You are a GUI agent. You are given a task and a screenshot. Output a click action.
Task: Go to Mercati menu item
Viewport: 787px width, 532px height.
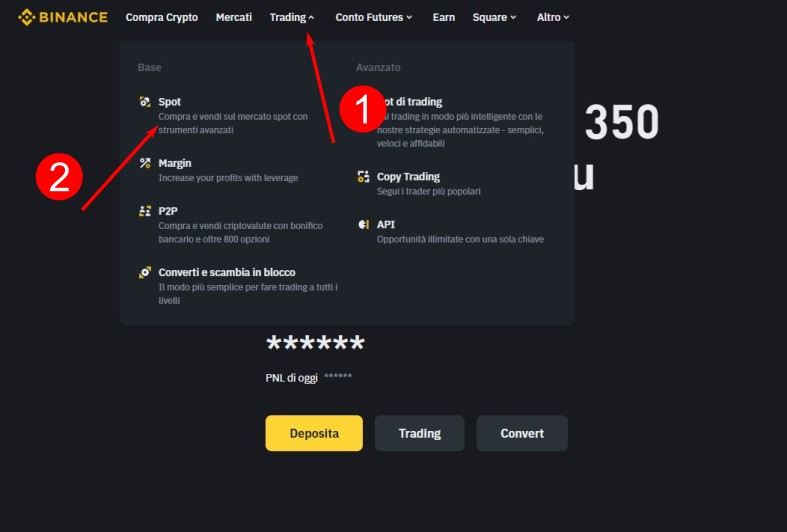tap(233, 17)
